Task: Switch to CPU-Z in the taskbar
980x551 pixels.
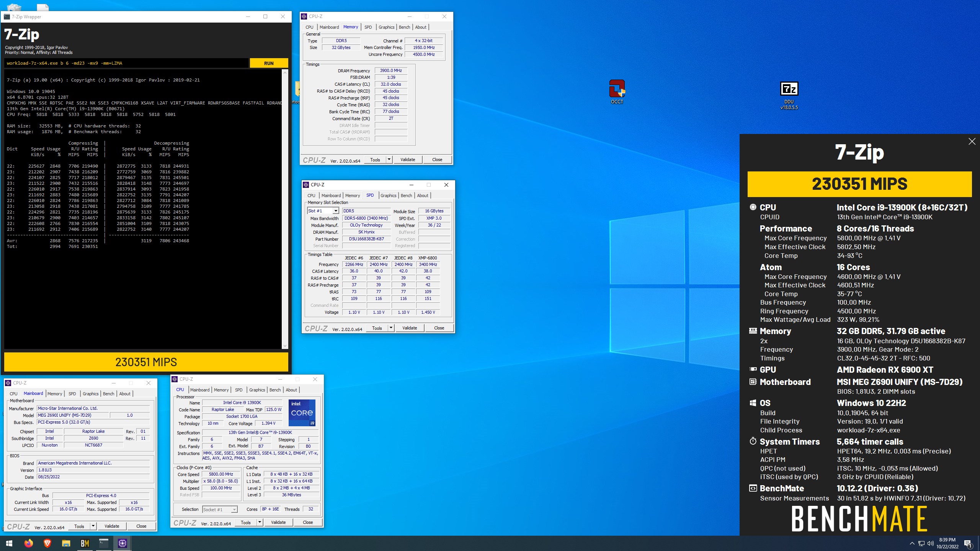Action: pos(122,543)
